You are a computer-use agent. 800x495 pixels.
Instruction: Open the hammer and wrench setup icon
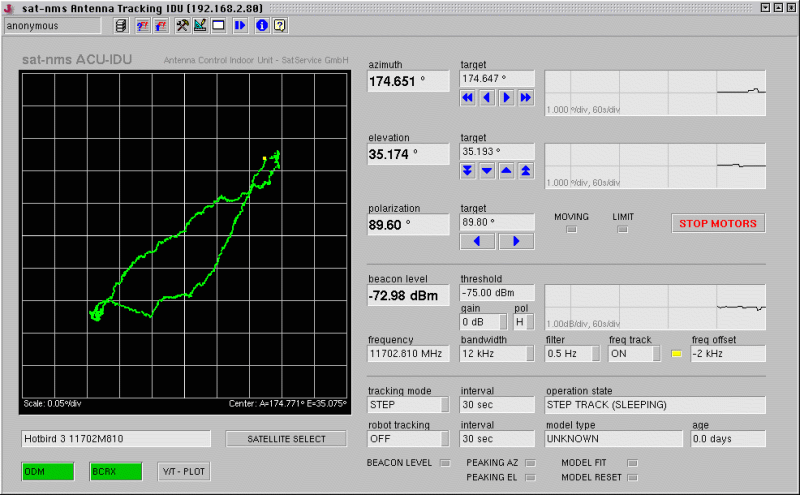coord(182,25)
